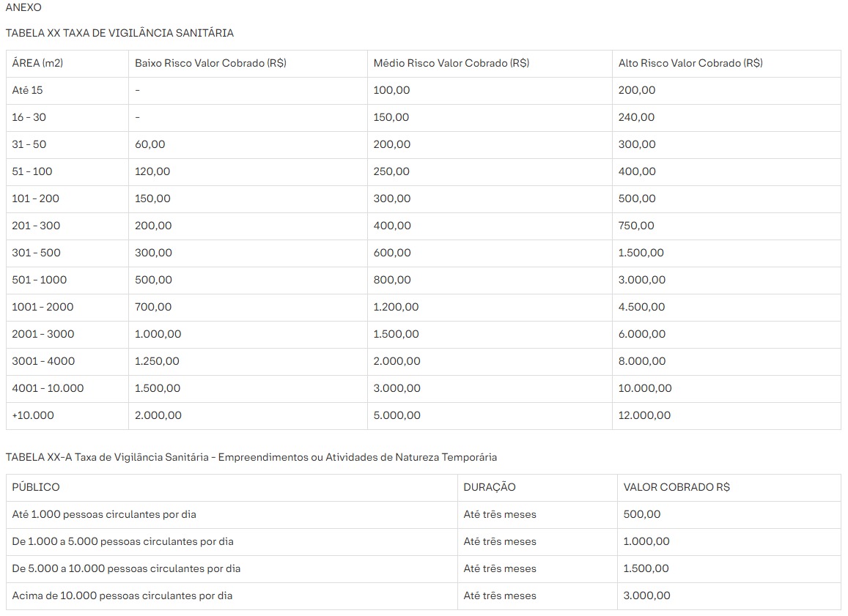848x616 pixels.
Task: Click the PÚBLICO column header
Action: (36, 487)
